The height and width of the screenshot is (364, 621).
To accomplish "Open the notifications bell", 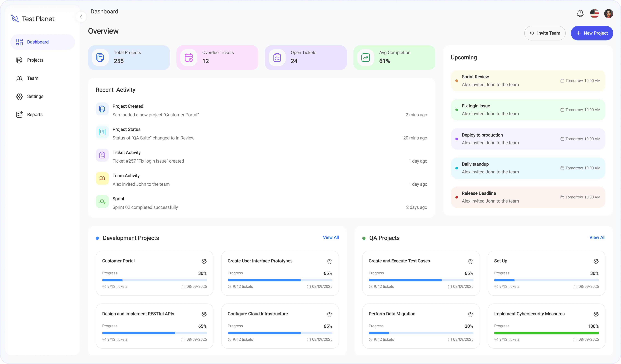I will (x=580, y=14).
